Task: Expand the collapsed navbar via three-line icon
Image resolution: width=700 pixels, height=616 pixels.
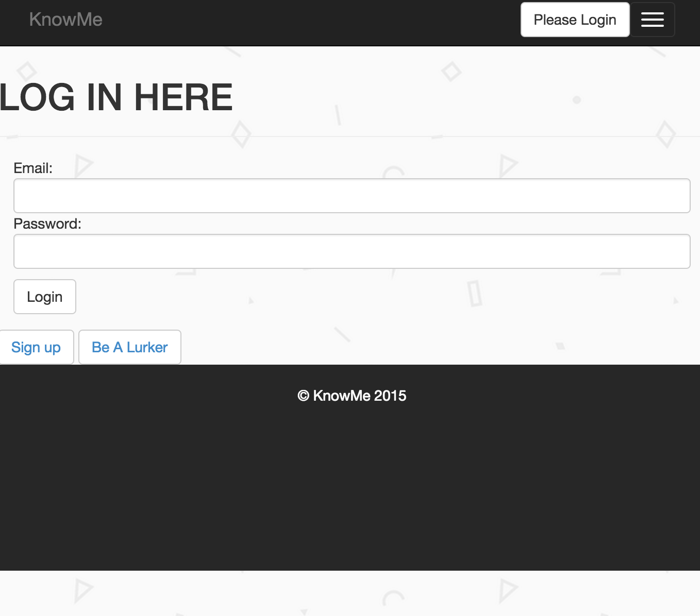Action: tap(652, 20)
